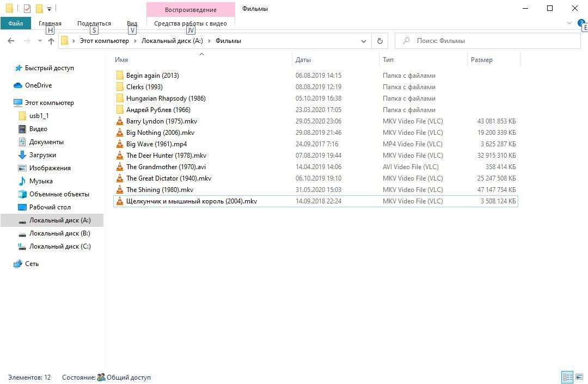Select VLC icon of The Shining (1980).mkv
This screenshot has height=384, width=588.
click(120, 190)
